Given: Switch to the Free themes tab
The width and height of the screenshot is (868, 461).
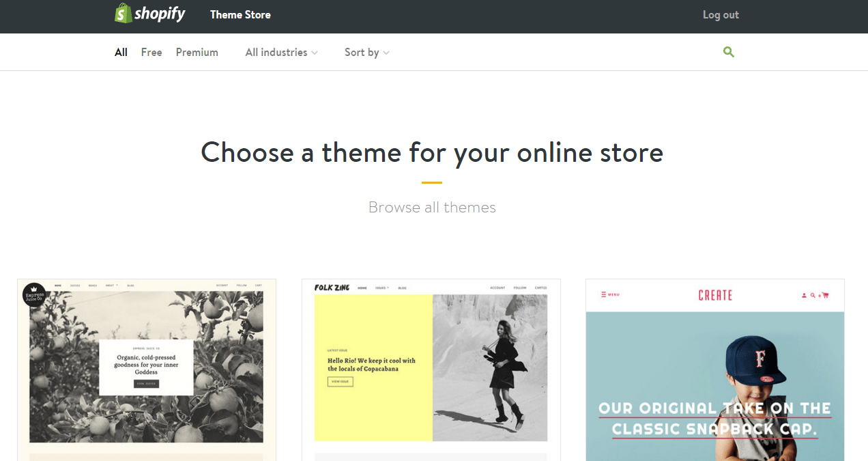Looking at the screenshot, I should coord(151,53).
